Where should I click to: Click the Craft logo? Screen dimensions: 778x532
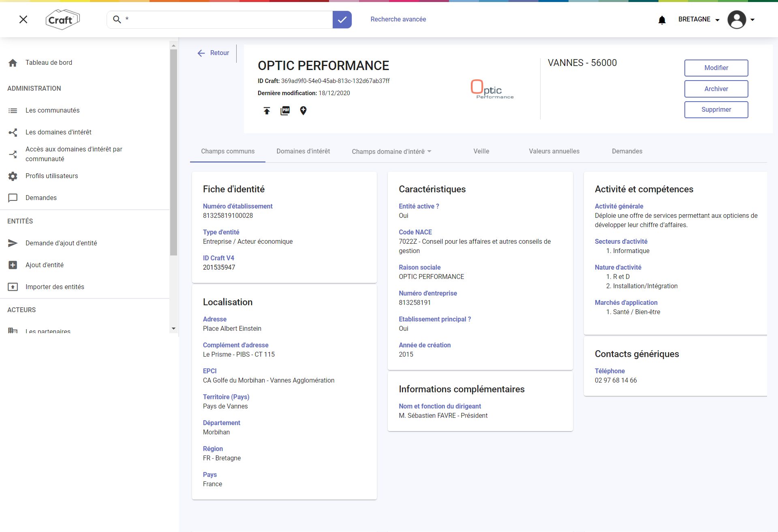(62, 19)
